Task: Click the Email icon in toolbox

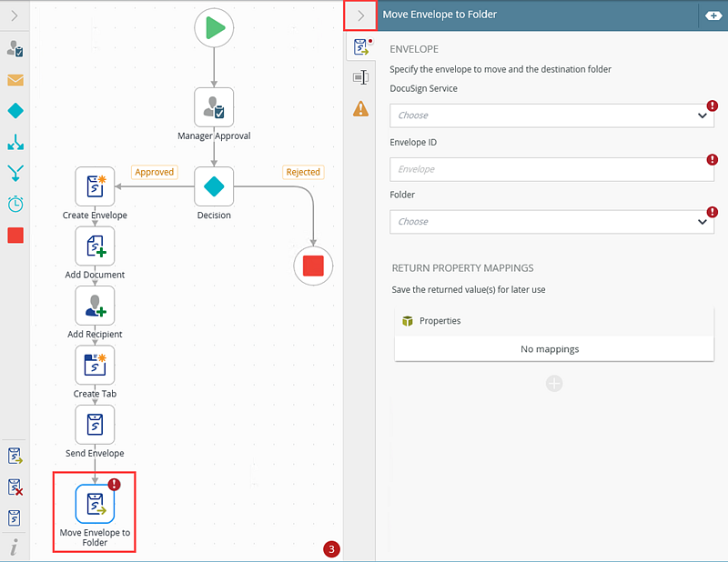Action: tap(15, 80)
